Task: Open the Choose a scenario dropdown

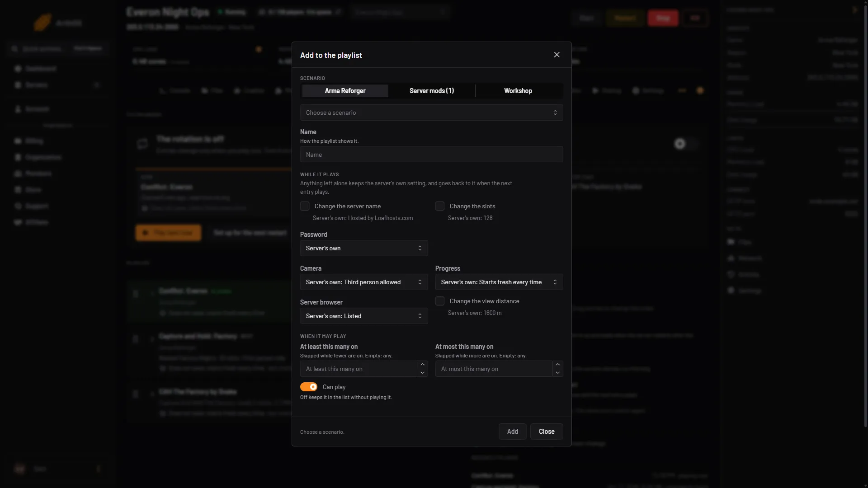Action: [x=431, y=113]
